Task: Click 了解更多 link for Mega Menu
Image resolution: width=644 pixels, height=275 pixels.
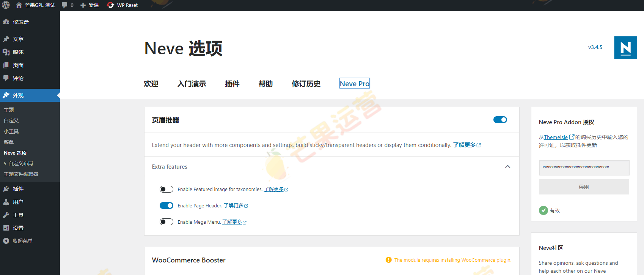Action: click(234, 222)
